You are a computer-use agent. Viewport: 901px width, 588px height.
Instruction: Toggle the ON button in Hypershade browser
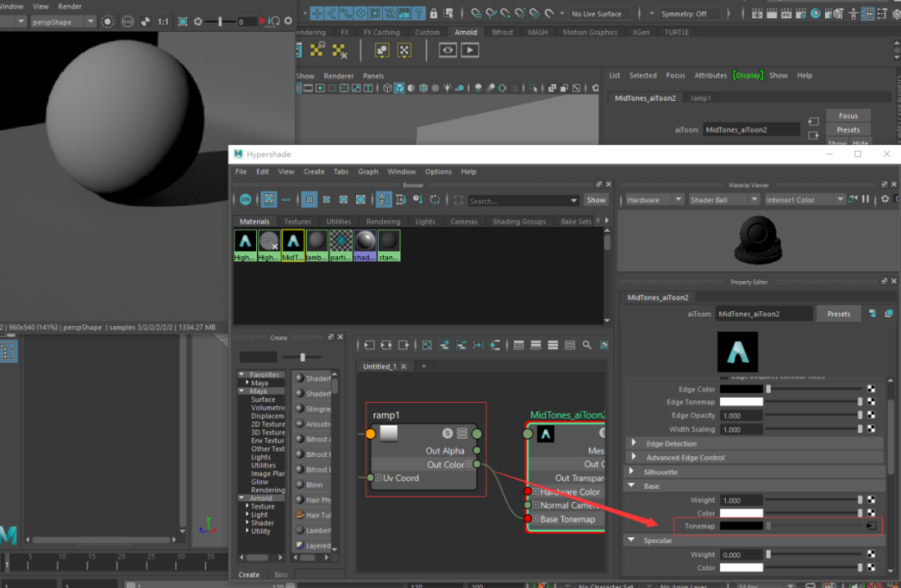click(x=245, y=199)
